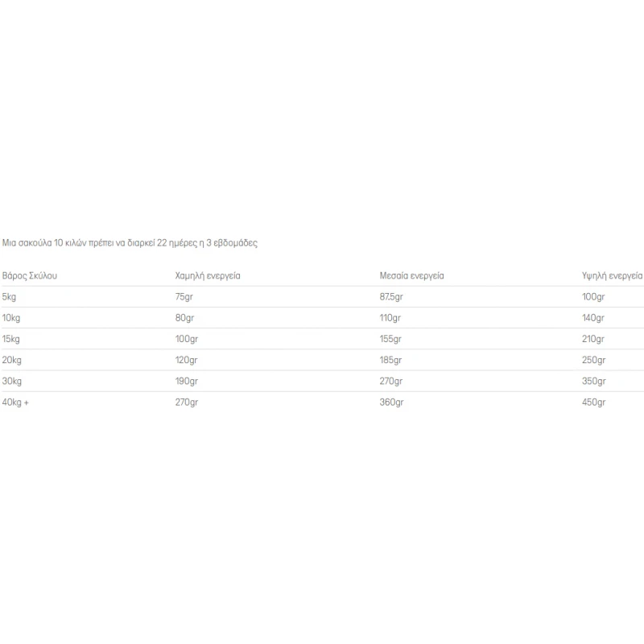This screenshot has height=644, width=644.
Task: Click the 75gr low energy cell
Action: point(184,297)
